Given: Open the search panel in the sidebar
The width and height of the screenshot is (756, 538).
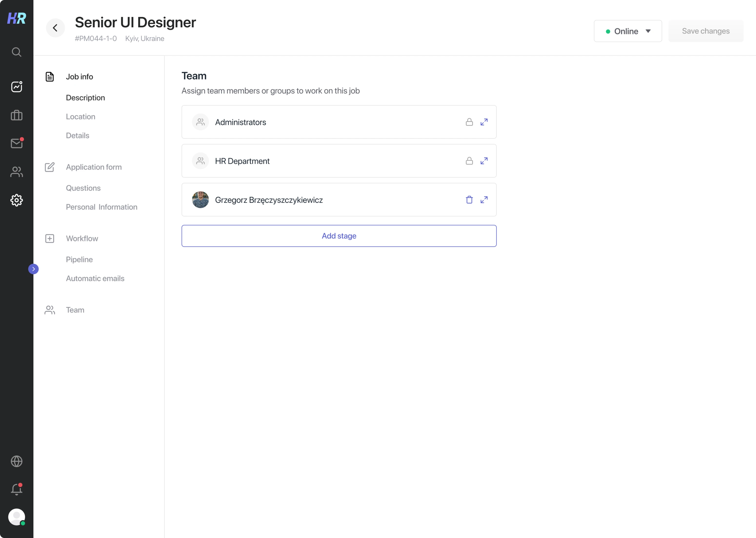Looking at the screenshot, I should point(16,52).
